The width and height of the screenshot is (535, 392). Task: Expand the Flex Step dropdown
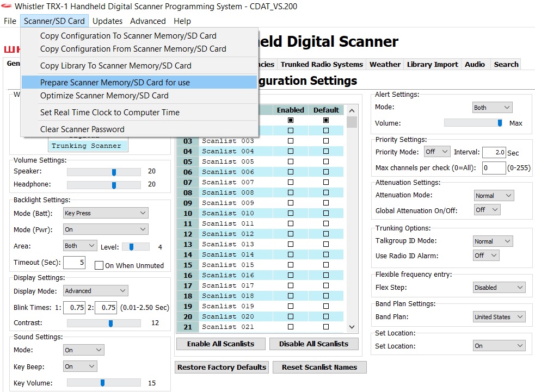[x=499, y=288]
